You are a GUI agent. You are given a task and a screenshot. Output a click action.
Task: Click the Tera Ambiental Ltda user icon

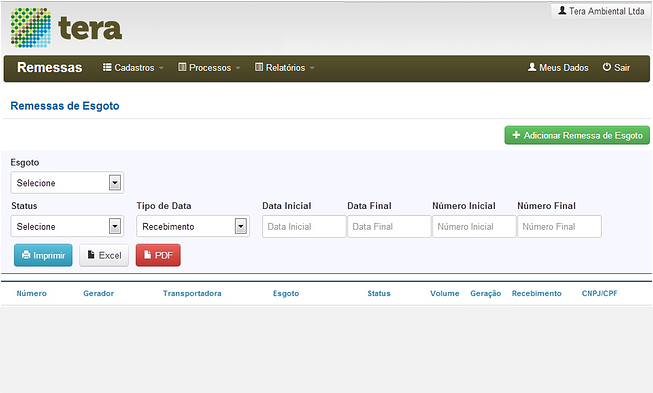click(x=562, y=10)
